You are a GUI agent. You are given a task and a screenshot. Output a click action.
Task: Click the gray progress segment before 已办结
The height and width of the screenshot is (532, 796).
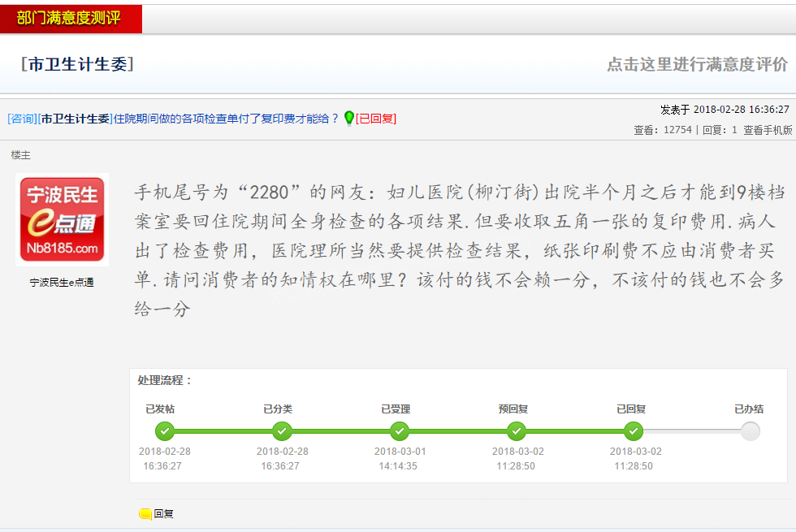tap(692, 431)
